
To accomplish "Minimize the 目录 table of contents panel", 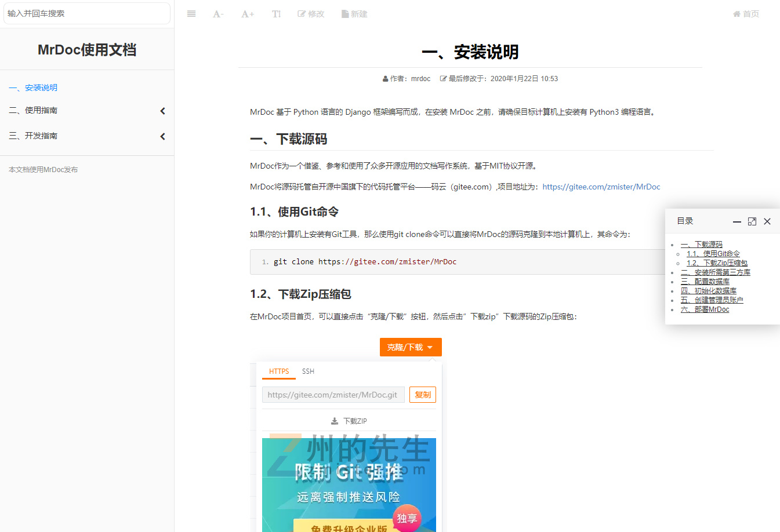I will coord(737,221).
